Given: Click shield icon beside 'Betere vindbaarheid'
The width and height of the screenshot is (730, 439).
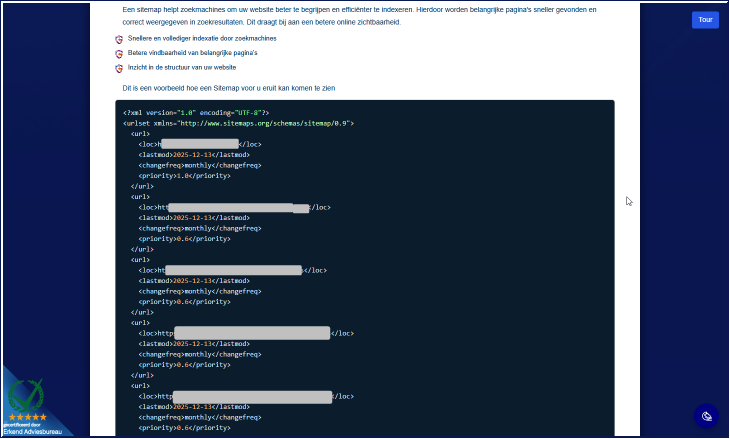Looking at the screenshot, I should pos(119,53).
